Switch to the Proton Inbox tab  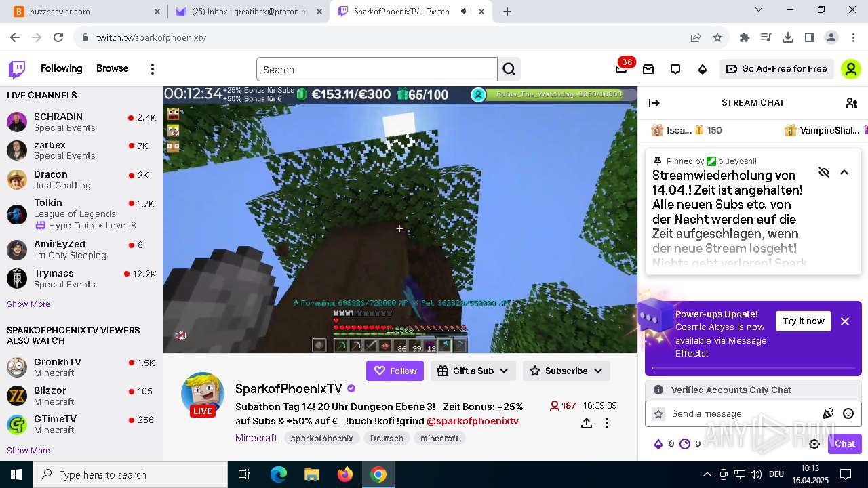click(249, 11)
